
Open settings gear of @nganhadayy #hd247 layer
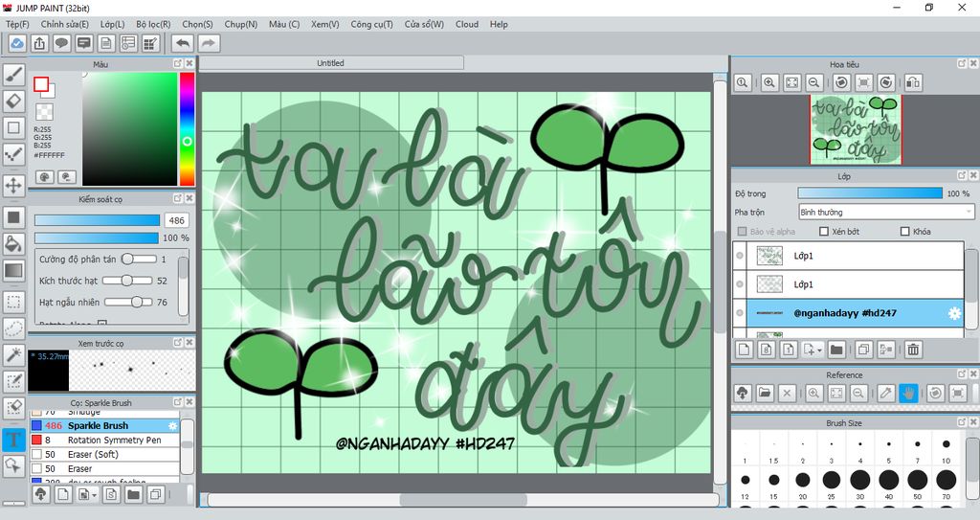pyautogui.click(x=954, y=313)
